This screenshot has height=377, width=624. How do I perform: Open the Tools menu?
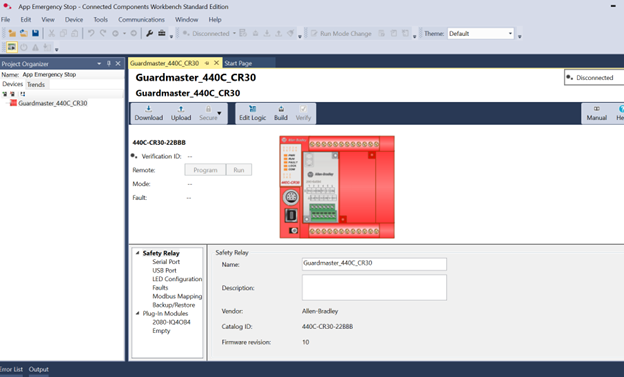[x=101, y=20]
